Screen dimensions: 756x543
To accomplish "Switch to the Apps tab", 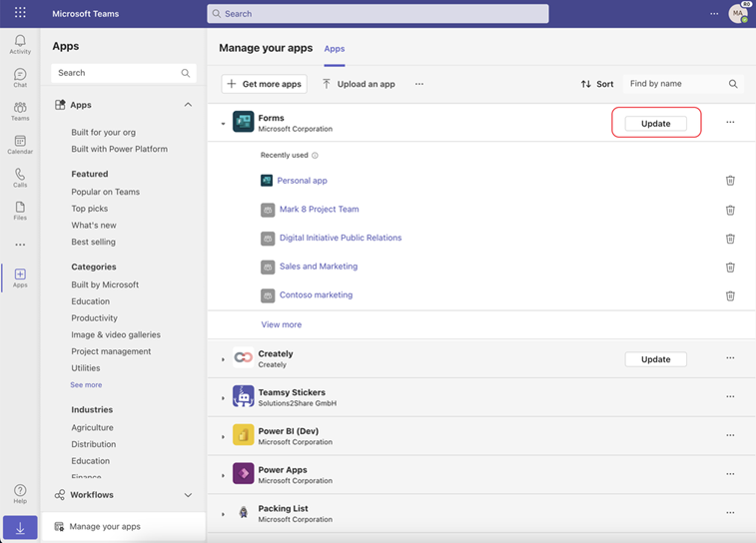I will [x=335, y=49].
